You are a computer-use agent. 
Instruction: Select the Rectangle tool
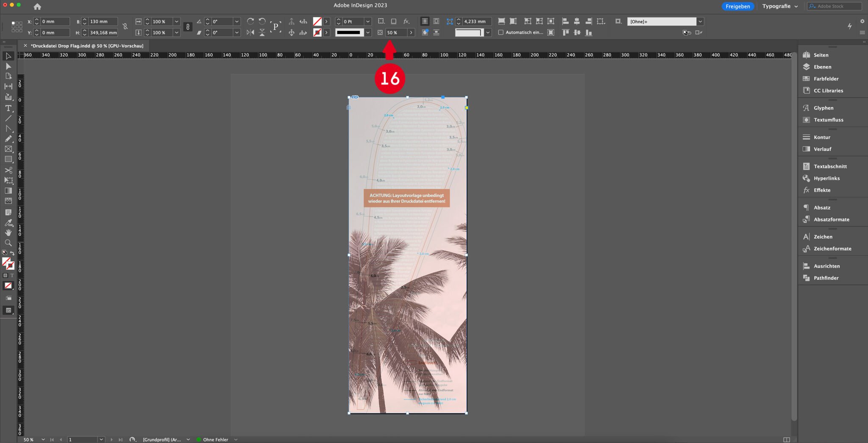(8, 159)
